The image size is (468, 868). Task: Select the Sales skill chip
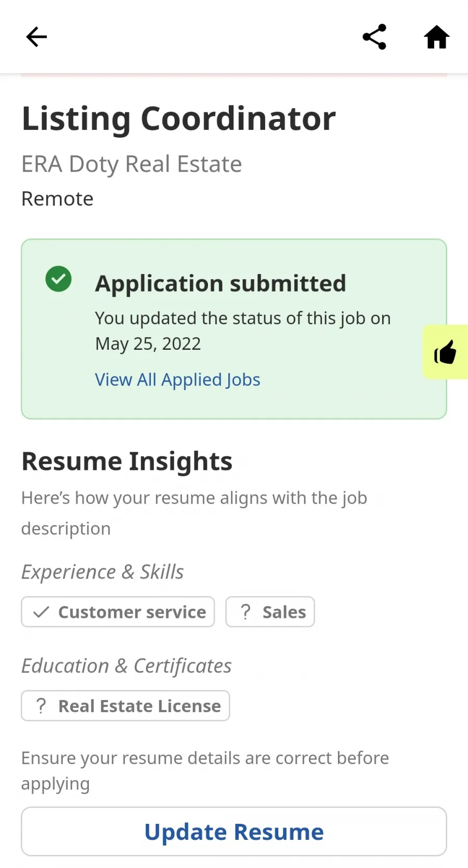pos(270,612)
